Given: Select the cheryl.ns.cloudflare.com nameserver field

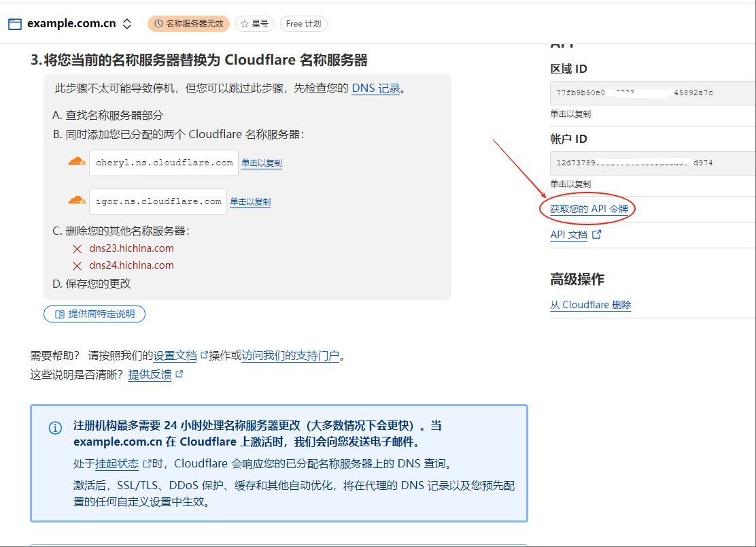Looking at the screenshot, I should coord(164,163).
